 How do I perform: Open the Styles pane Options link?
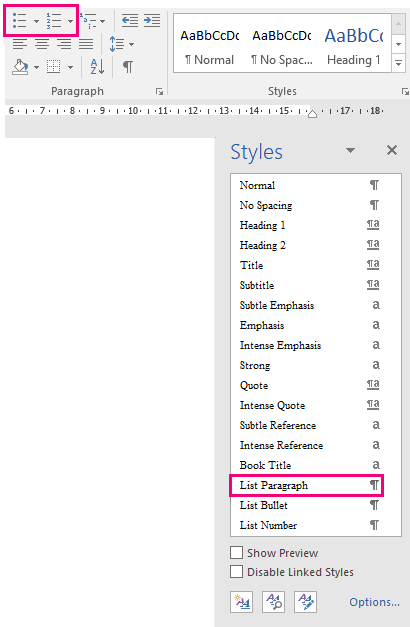(x=374, y=602)
